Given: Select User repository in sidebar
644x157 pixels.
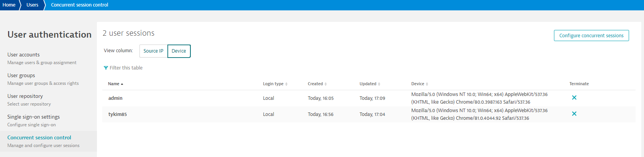Looking at the screenshot, I should coord(25,96).
